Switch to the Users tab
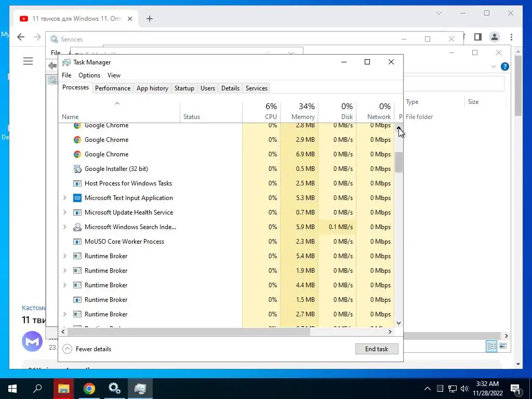This screenshot has width=532, height=399. click(x=208, y=88)
